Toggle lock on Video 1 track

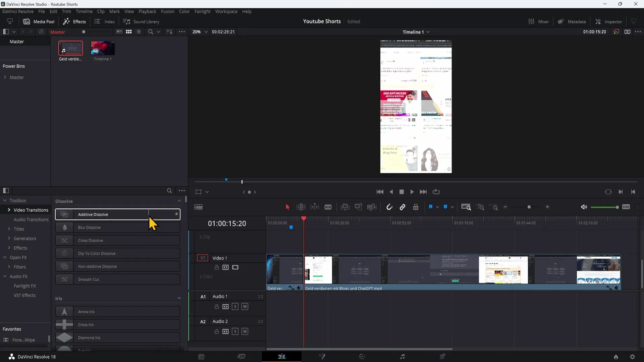tap(216, 267)
